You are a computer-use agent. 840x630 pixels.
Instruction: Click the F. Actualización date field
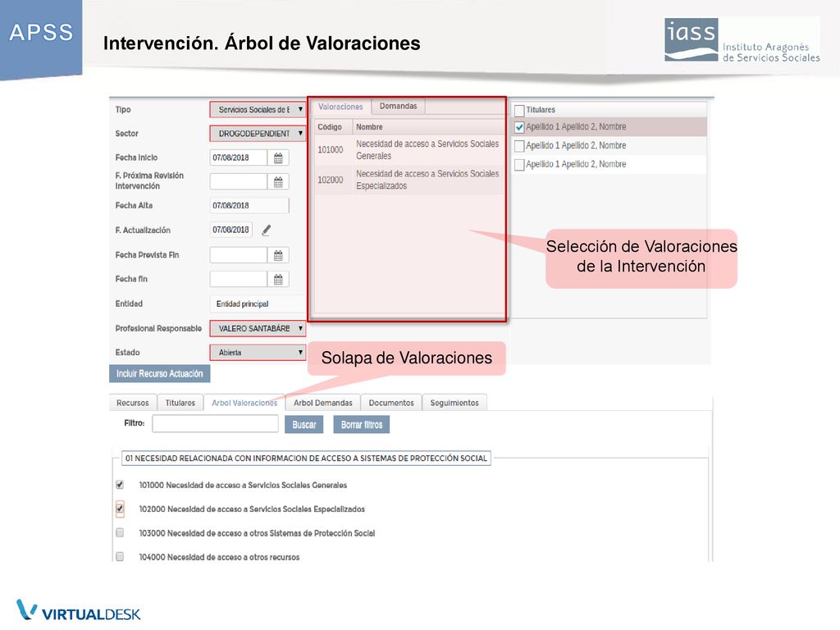[x=231, y=230]
